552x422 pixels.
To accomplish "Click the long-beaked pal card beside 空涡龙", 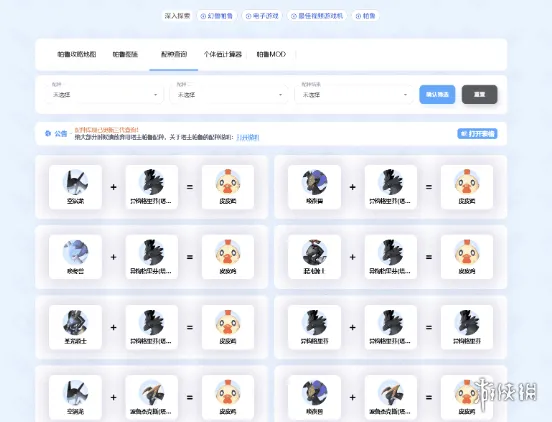I will [x=152, y=397].
